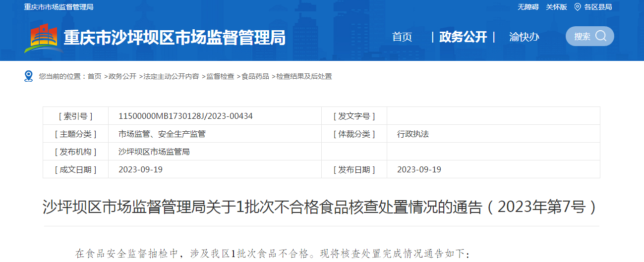Open 检查结果及后处置 breadcrumb link
Screen dimensions: 644x262
click(x=304, y=76)
